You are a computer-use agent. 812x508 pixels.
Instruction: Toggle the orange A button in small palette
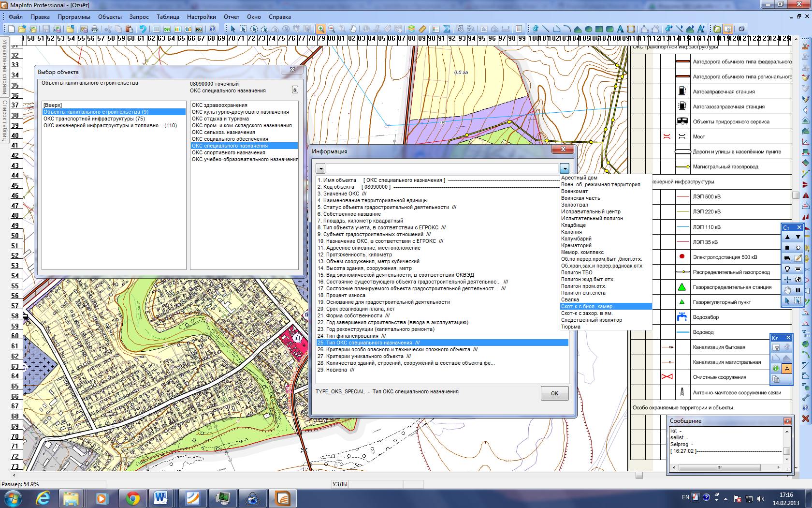[x=787, y=369]
